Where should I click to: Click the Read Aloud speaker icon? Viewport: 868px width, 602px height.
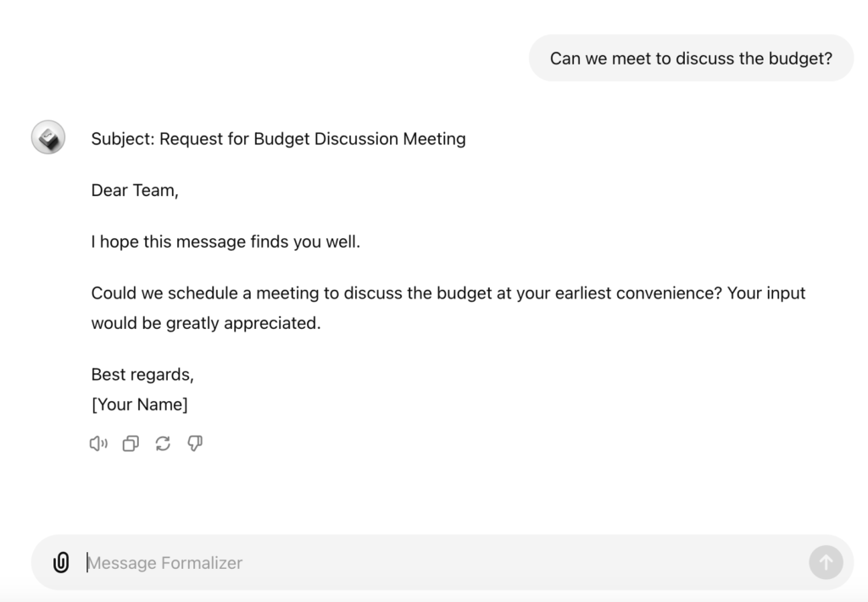[x=98, y=443]
